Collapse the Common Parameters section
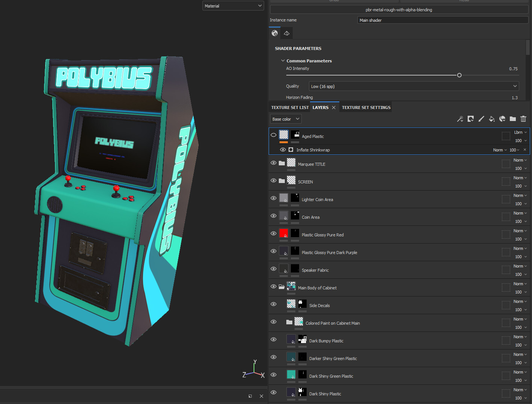The width and height of the screenshot is (532, 404). coord(283,61)
